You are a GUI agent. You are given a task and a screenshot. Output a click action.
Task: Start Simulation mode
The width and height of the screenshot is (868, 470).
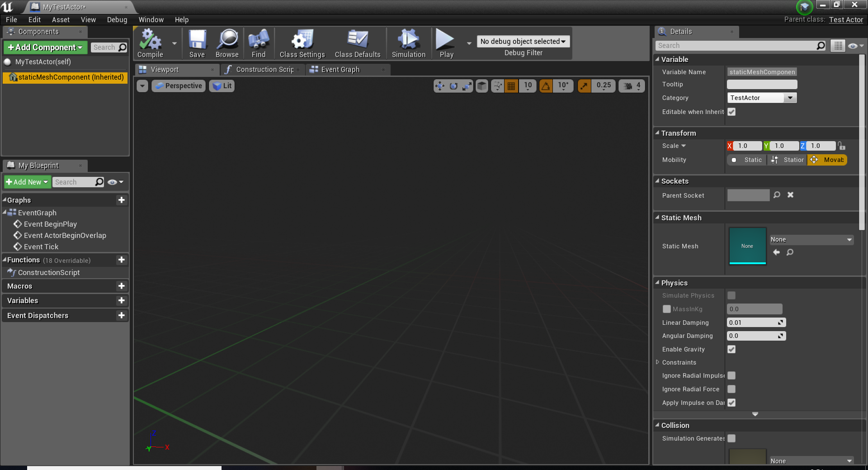408,43
